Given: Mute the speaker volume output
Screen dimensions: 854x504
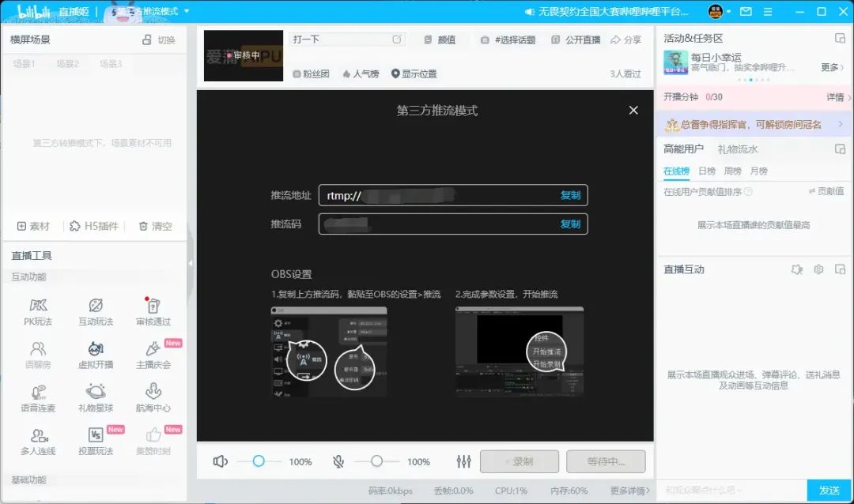Looking at the screenshot, I should click(220, 461).
